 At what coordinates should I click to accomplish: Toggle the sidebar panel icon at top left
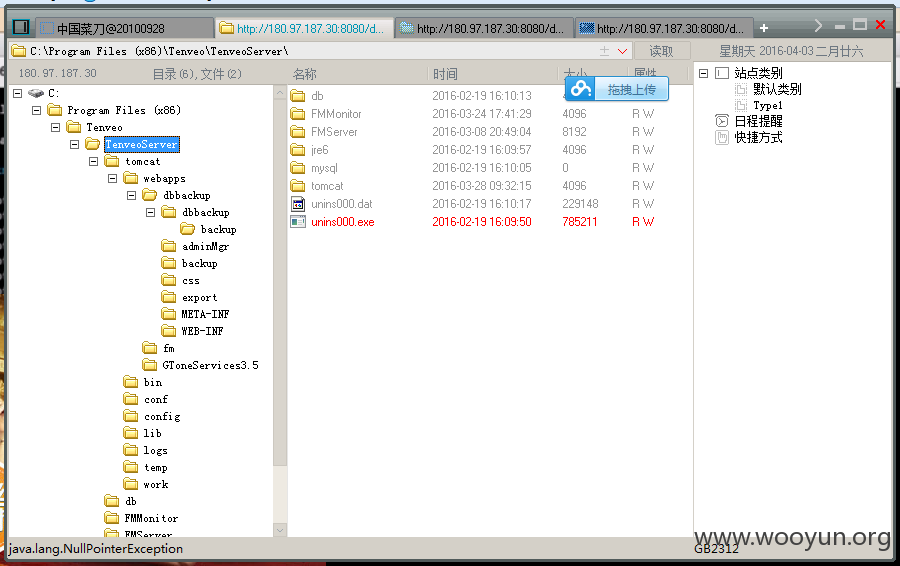click(21, 27)
